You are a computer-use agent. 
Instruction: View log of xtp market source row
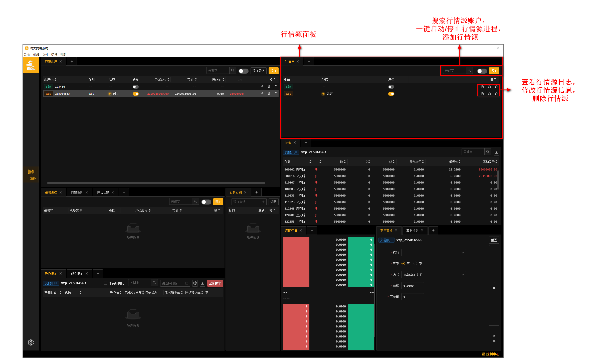pyautogui.click(x=483, y=94)
